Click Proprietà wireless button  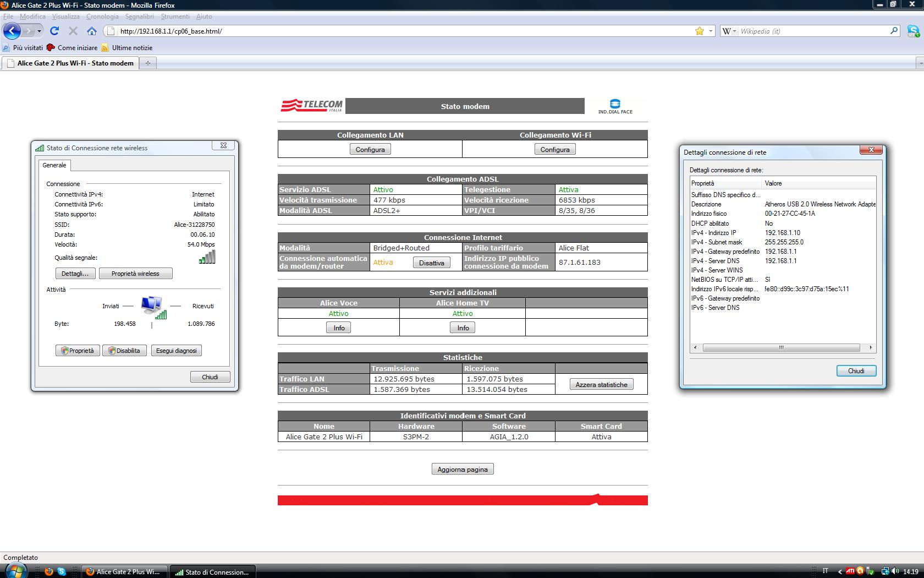[135, 274]
